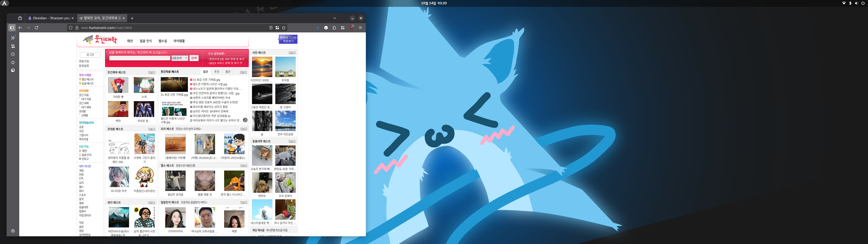This screenshot has width=868, height=244.
Task: Open the 환경설정 settings link
Action: [84, 66]
